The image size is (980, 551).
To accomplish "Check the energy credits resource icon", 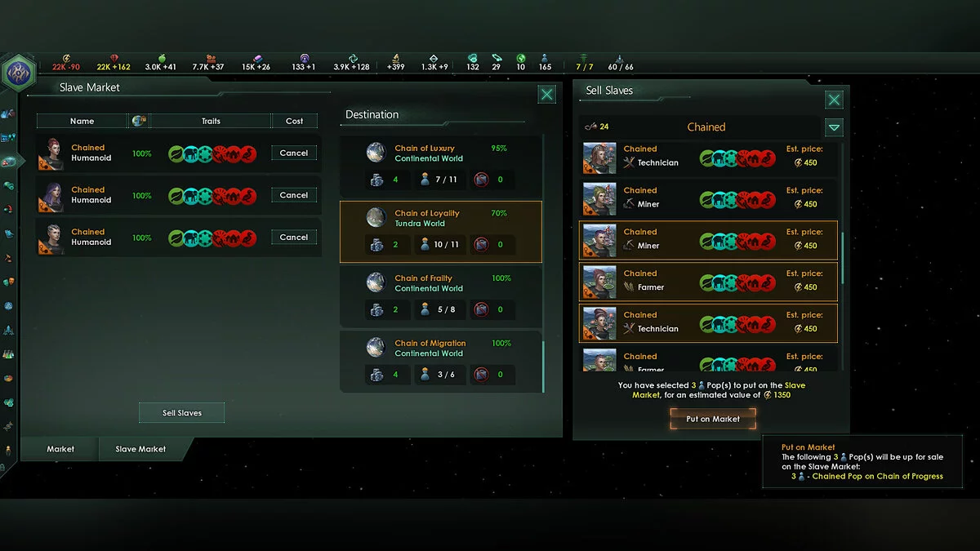I will [x=67, y=59].
